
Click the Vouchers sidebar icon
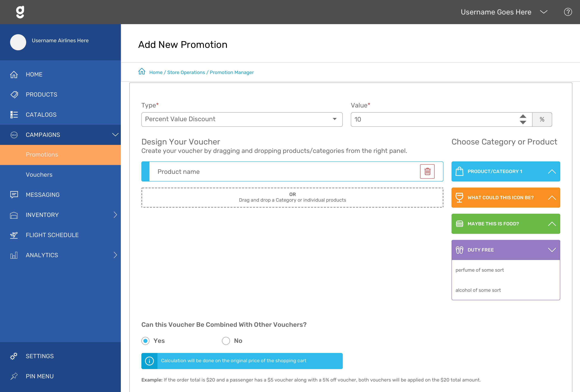(39, 174)
